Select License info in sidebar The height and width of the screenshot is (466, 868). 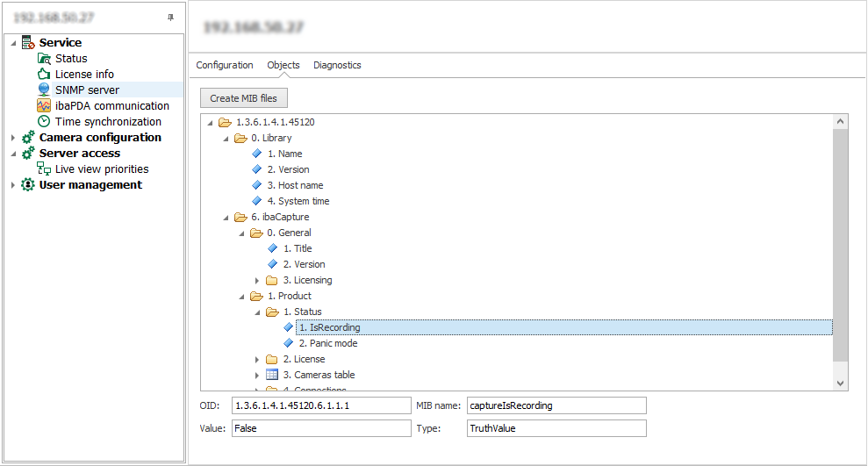84,75
